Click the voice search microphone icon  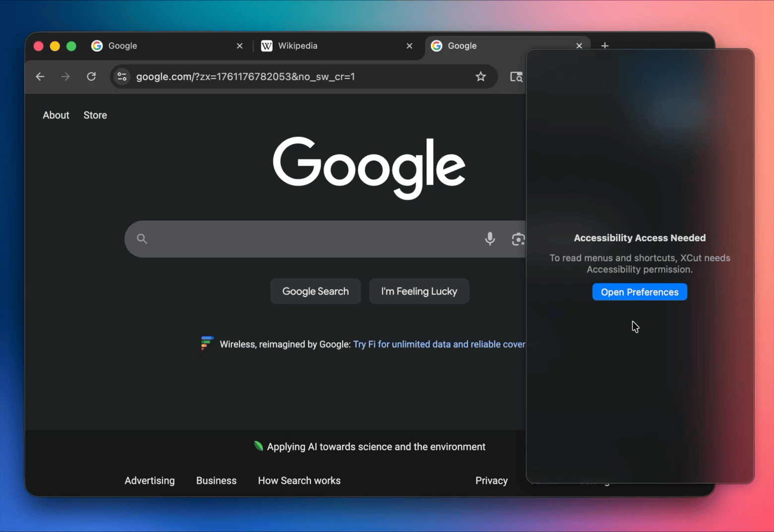490,239
